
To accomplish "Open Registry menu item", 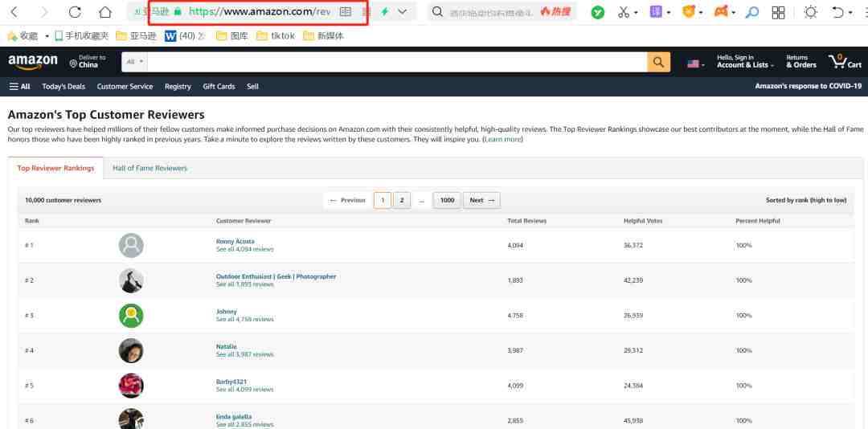I will pos(178,86).
